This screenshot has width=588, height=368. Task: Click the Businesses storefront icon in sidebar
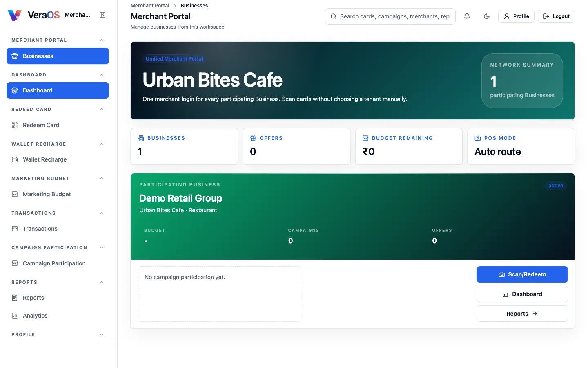click(x=15, y=56)
